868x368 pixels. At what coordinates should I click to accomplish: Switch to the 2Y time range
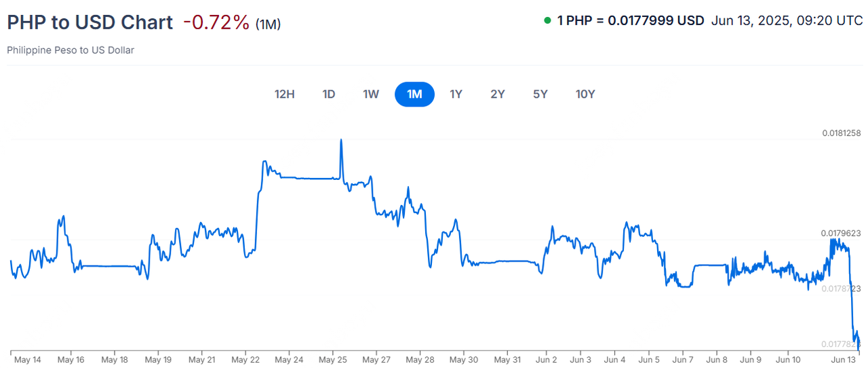point(498,94)
